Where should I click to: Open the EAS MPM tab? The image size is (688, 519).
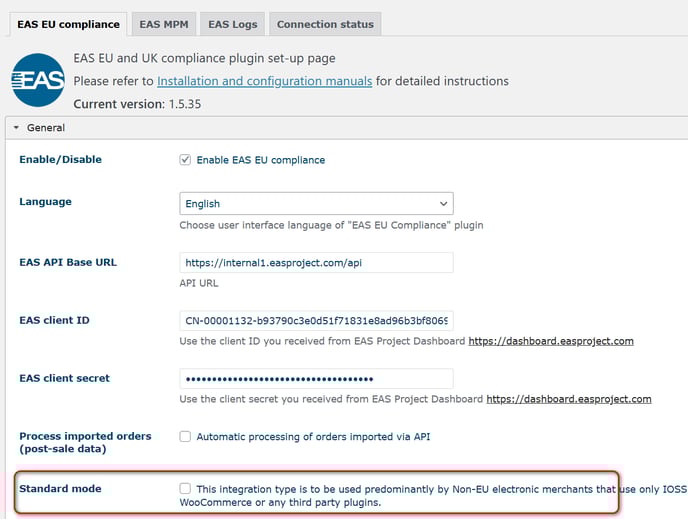point(164,24)
